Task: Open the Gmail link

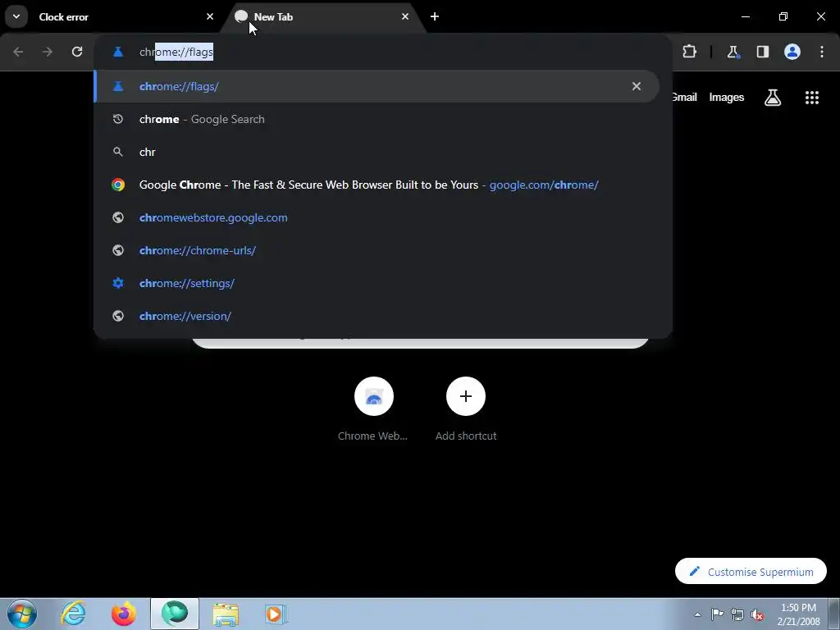Action: point(685,97)
